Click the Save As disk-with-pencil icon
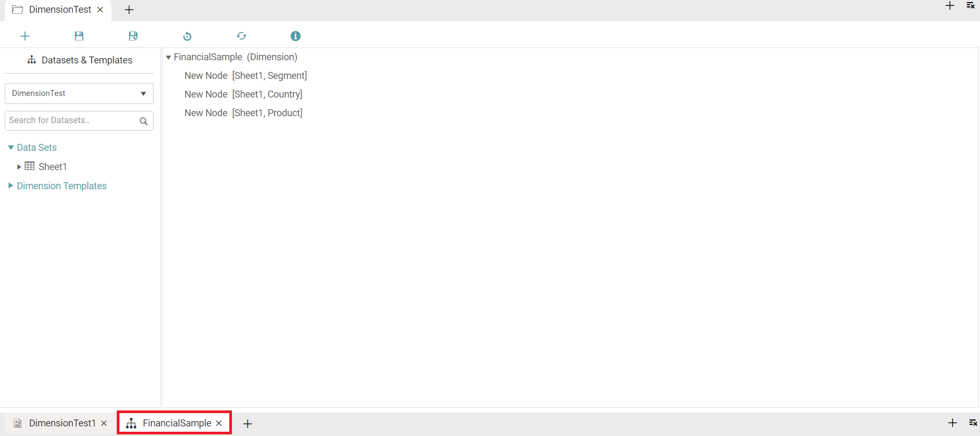Screen dimensions: 980x436 (x=133, y=36)
